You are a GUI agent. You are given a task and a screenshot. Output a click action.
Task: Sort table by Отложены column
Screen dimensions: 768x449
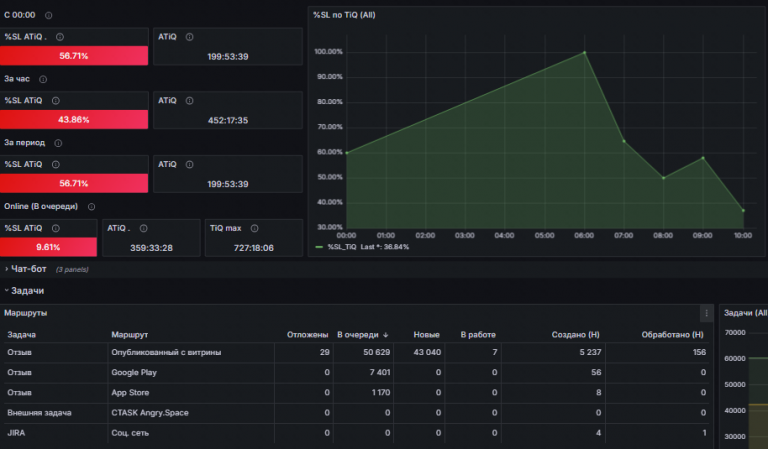click(x=308, y=335)
